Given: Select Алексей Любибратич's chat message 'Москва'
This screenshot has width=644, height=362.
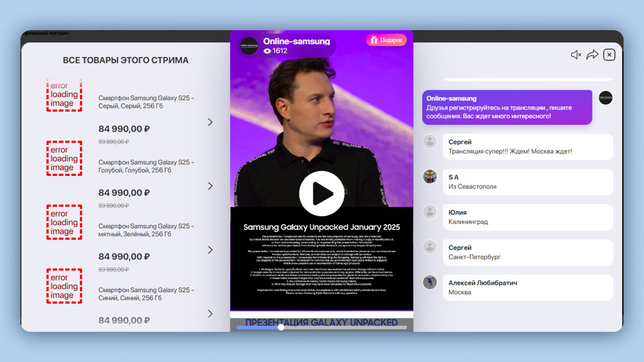Looking at the screenshot, I should 528,288.
